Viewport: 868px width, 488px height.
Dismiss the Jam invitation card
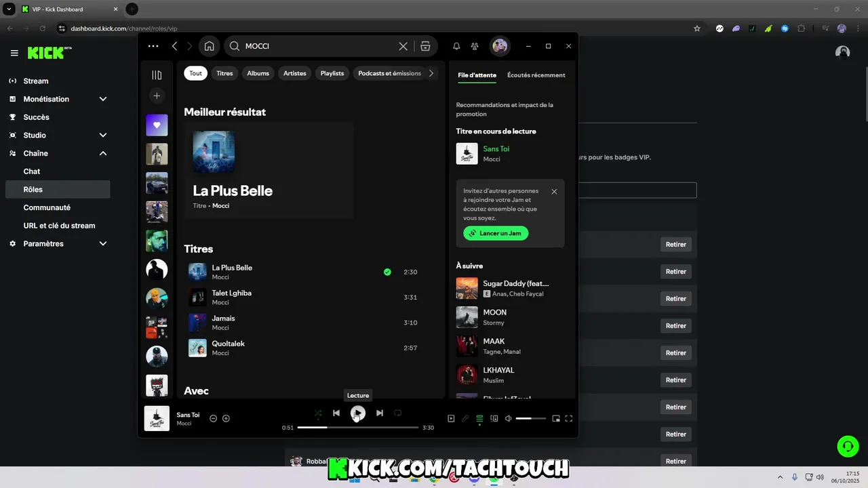pyautogui.click(x=554, y=192)
